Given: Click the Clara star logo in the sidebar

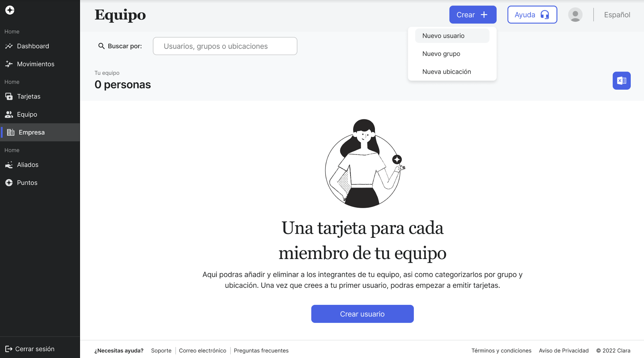Looking at the screenshot, I should point(10,10).
